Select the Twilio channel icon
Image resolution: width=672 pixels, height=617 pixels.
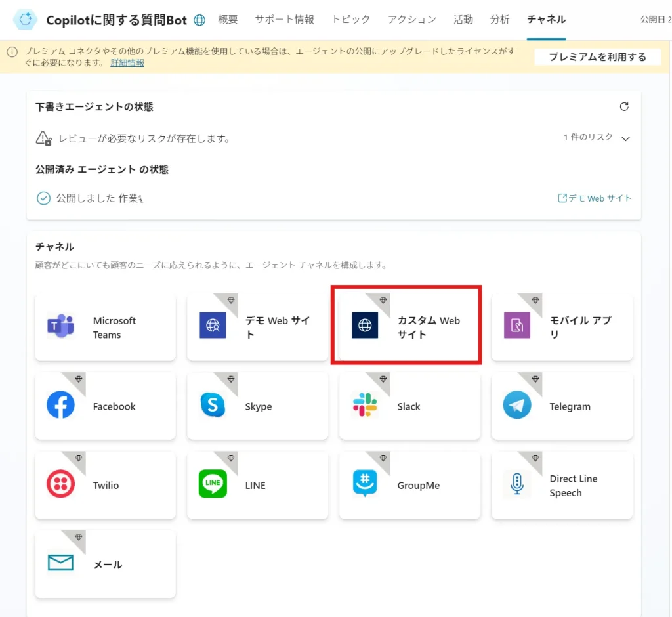click(60, 484)
